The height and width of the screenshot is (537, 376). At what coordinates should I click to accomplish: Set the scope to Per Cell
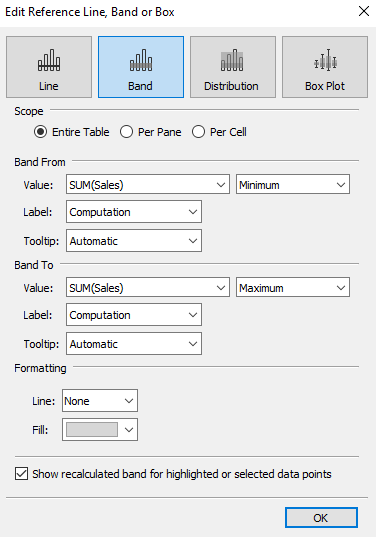pyautogui.click(x=198, y=132)
